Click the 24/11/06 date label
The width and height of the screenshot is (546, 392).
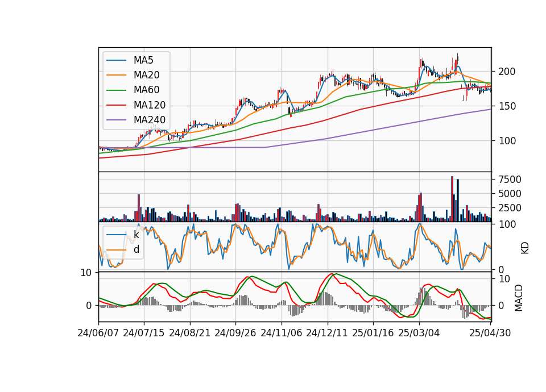(x=282, y=333)
